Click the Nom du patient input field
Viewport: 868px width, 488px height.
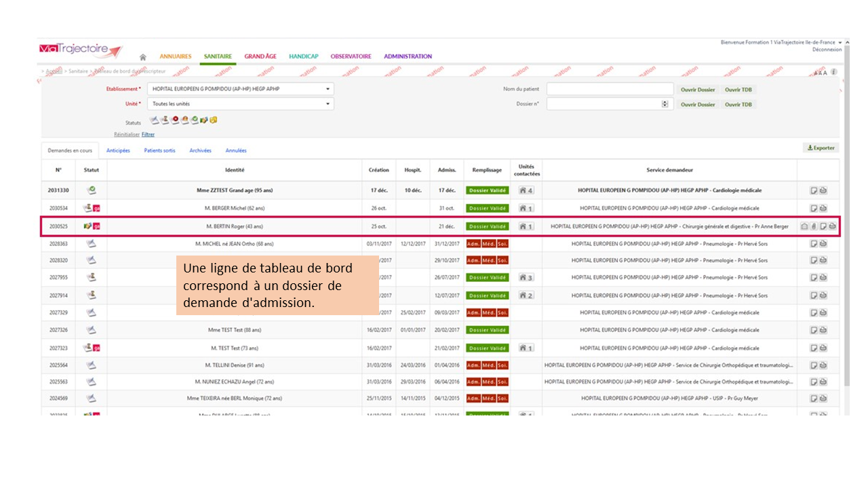click(x=610, y=89)
